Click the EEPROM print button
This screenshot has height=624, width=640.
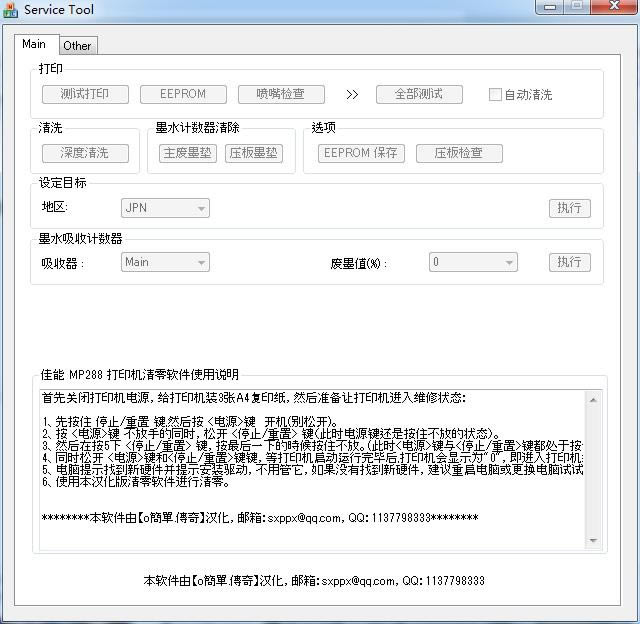(x=183, y=94)
